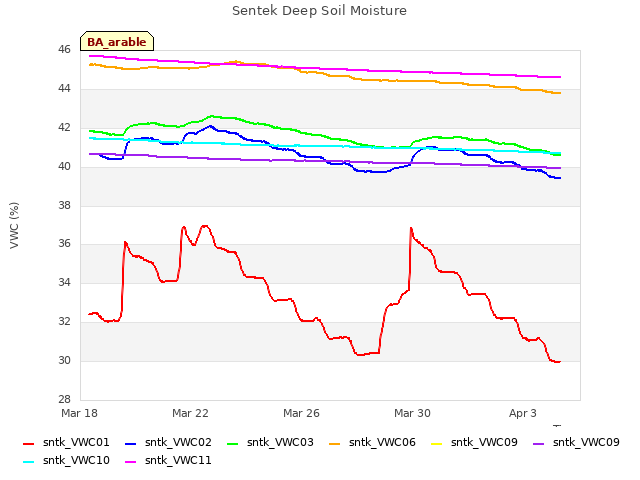Click the 38 y-axis tick label
Image resolution: width=640 pixels, height=480 pixels.
64,205
